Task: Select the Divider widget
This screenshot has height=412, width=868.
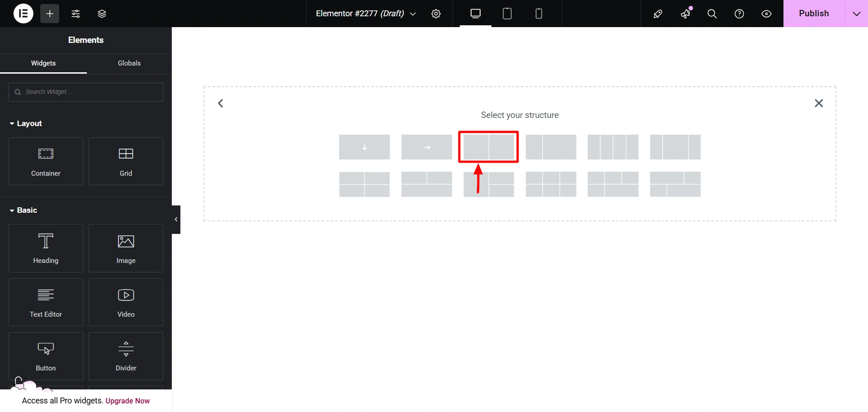Action: (x=126, y=356)
